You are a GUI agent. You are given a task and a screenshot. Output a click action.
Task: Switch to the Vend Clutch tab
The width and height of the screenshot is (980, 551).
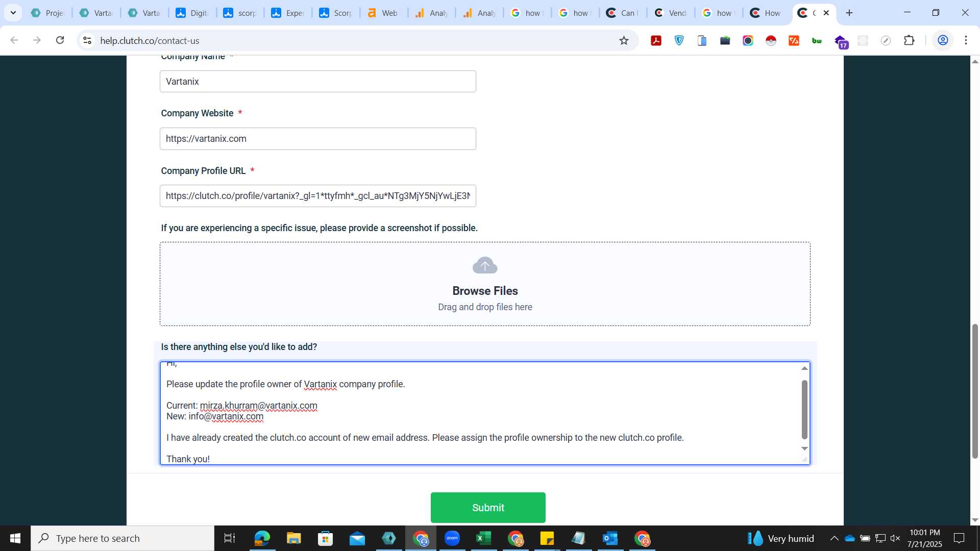(x=670, y=13)
